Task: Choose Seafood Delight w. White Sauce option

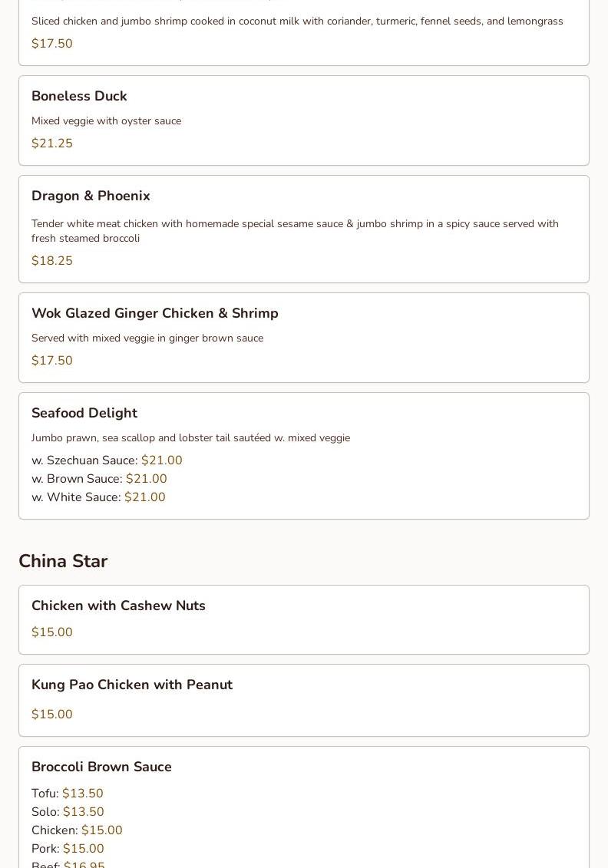Action: [98, 497]
